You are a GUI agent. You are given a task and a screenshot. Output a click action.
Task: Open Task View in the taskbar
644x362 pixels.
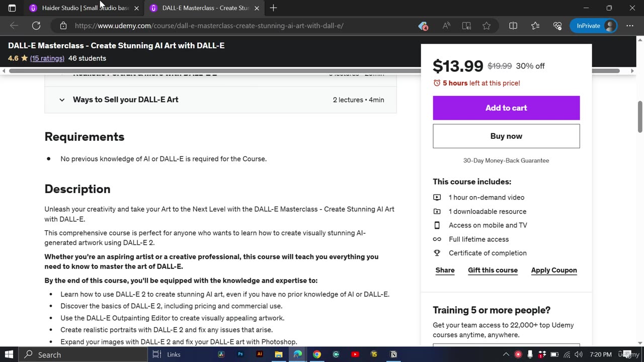point(157,354)
